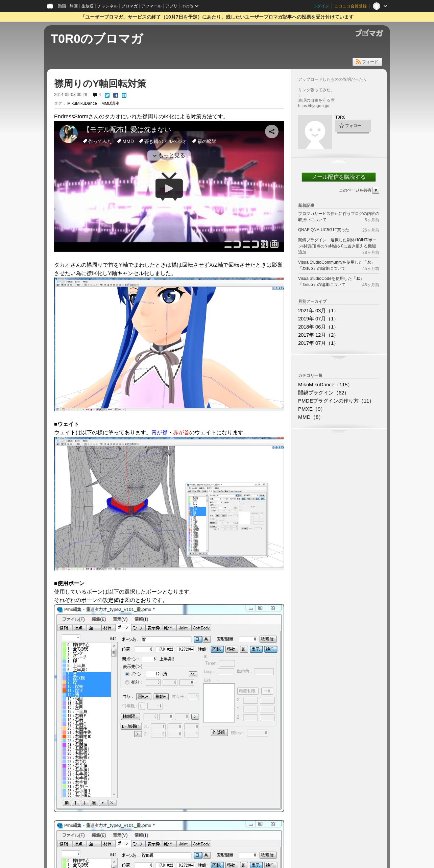This screenshot has height=868, width=434.
Task: Open the https://hyogen.jp/ link in the sidebar
Action: [314, 106]
